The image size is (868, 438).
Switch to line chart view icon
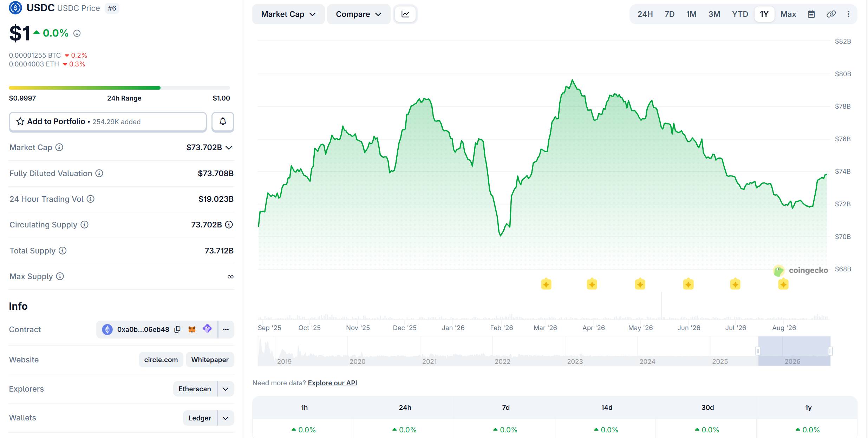tap(405, 14)
